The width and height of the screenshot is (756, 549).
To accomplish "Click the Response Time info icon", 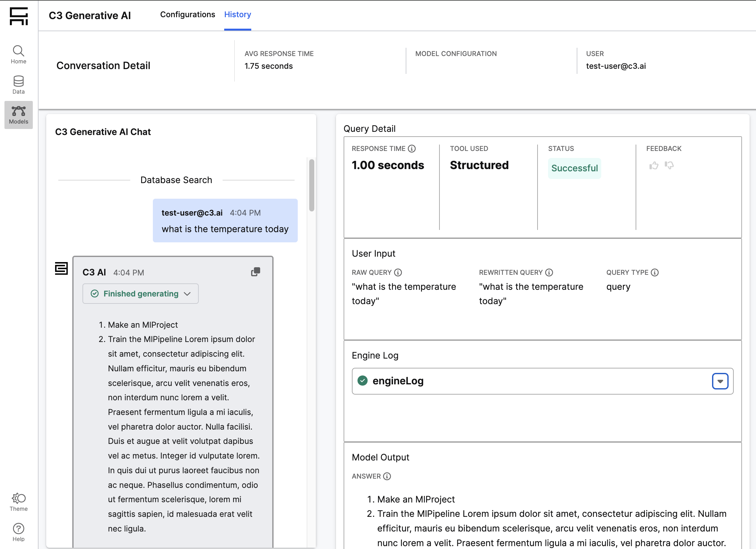I will coord(412,149).
